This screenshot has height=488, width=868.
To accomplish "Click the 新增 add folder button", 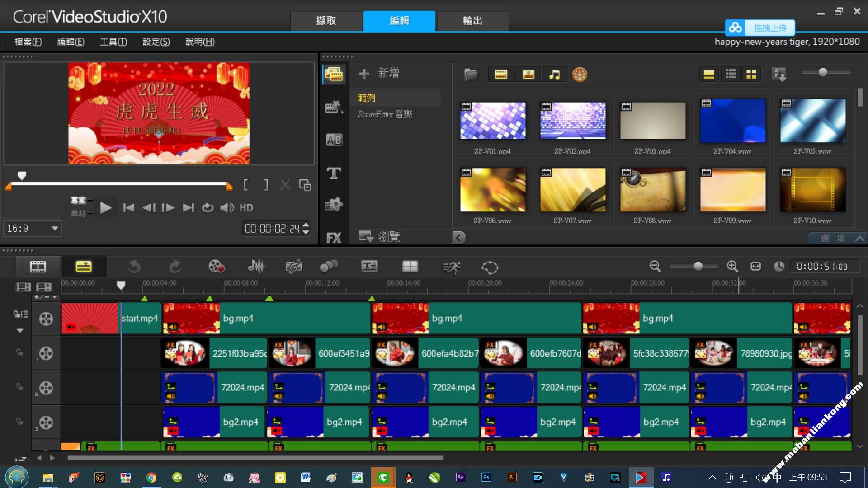I will (380, 73).
